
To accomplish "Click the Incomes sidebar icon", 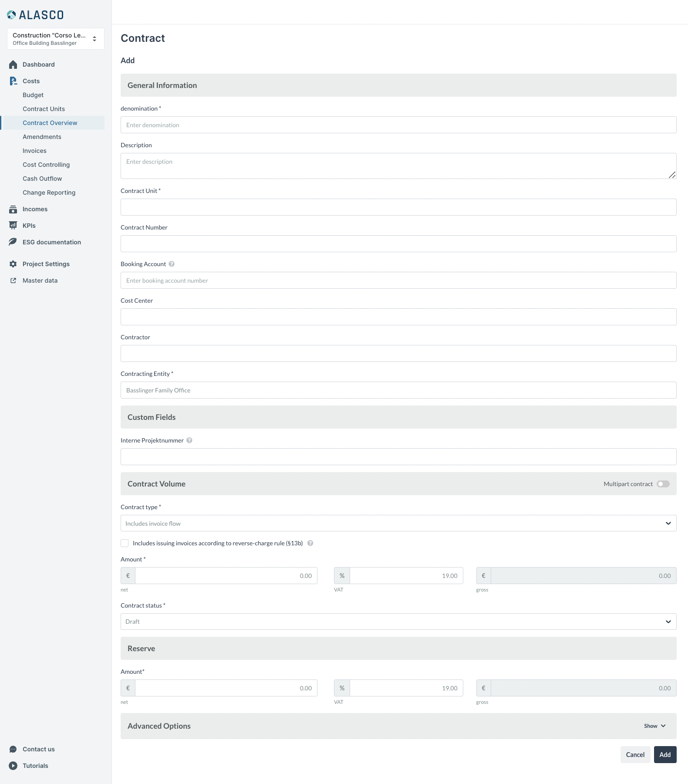I will tap(13, 209).
